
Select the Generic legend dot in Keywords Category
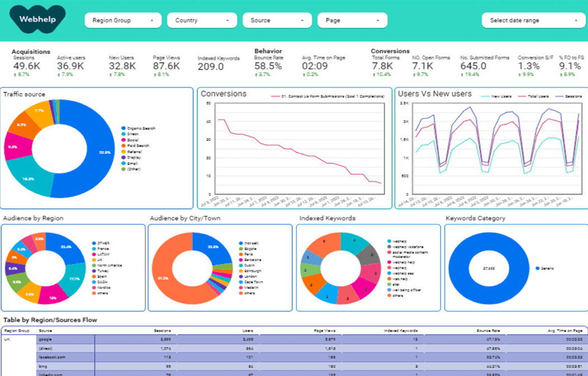click(536, 268)
